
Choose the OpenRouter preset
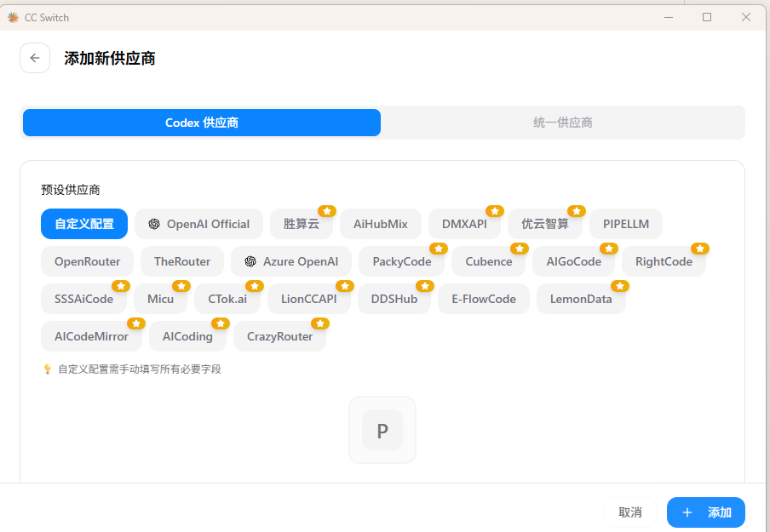88,261
